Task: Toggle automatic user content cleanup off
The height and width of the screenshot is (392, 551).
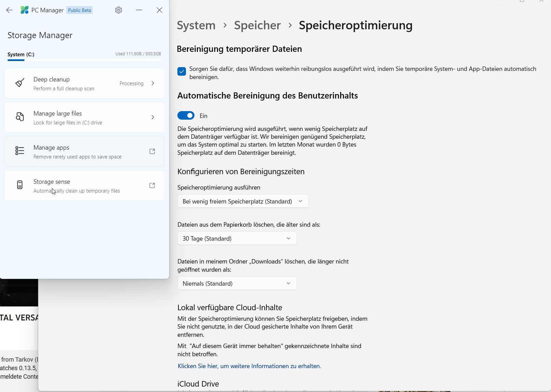Action: tap(186, 116)
